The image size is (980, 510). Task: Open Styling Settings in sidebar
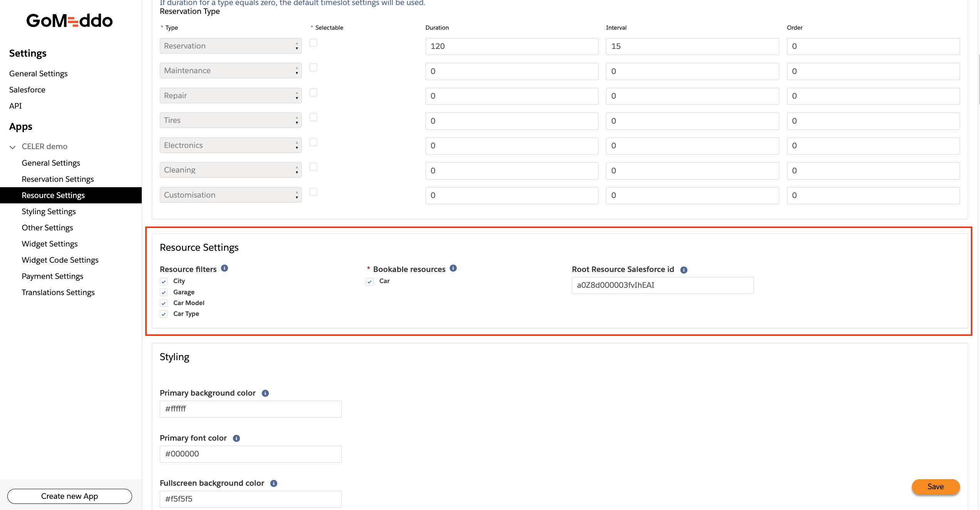49,211
